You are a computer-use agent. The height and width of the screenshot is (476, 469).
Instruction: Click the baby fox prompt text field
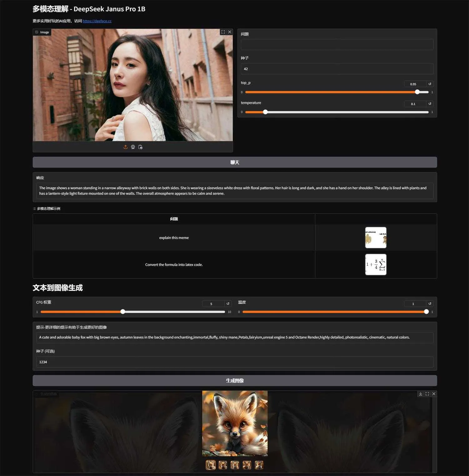point(235,337)
